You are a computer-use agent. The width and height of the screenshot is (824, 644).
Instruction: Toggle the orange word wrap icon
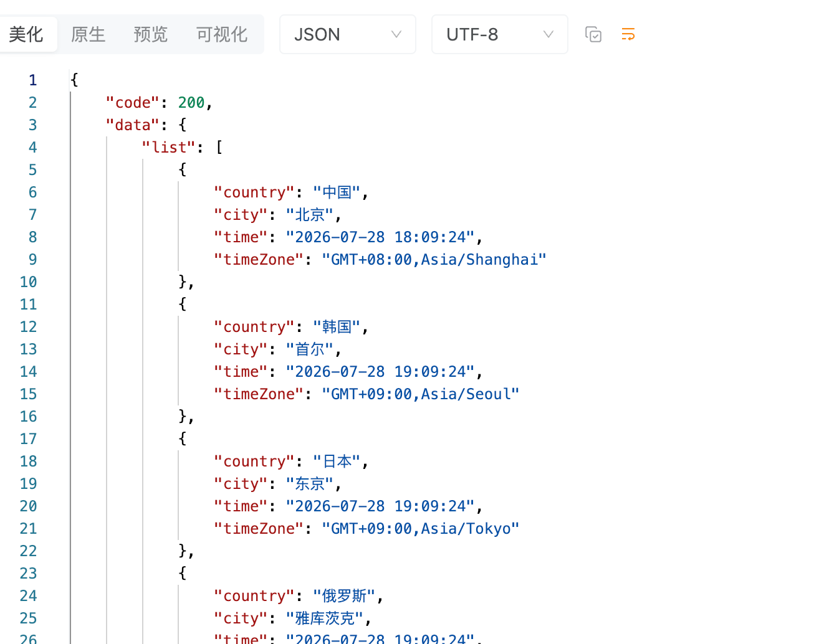(x=628, y=34)
